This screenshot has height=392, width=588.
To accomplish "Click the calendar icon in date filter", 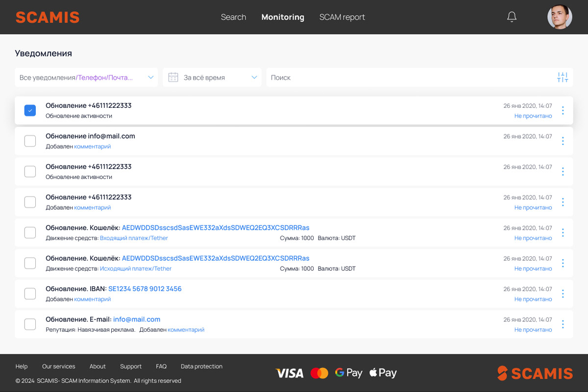I will click(173, 77).
